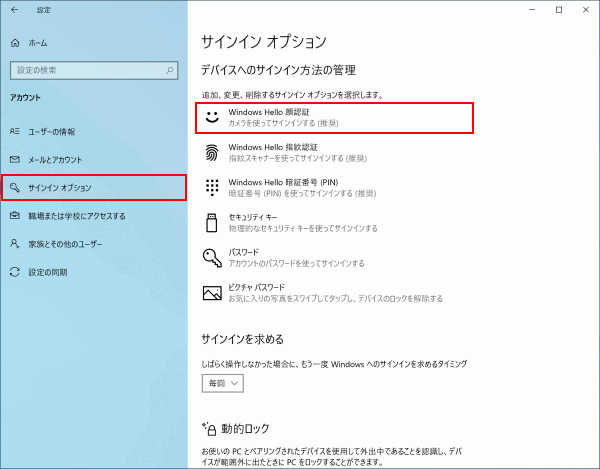Click the ピクチャ パスワード picture icon
The image size is (600, 469).
coord(212,293)
